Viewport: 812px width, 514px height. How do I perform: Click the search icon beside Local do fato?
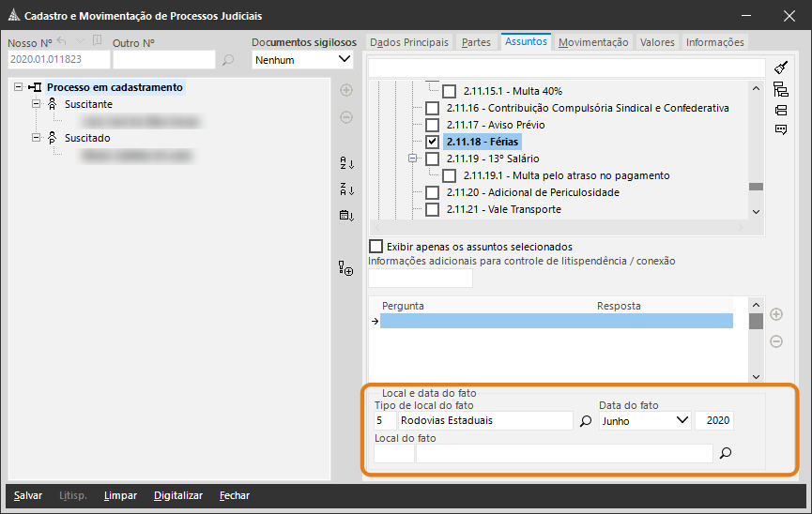[725, 454]
